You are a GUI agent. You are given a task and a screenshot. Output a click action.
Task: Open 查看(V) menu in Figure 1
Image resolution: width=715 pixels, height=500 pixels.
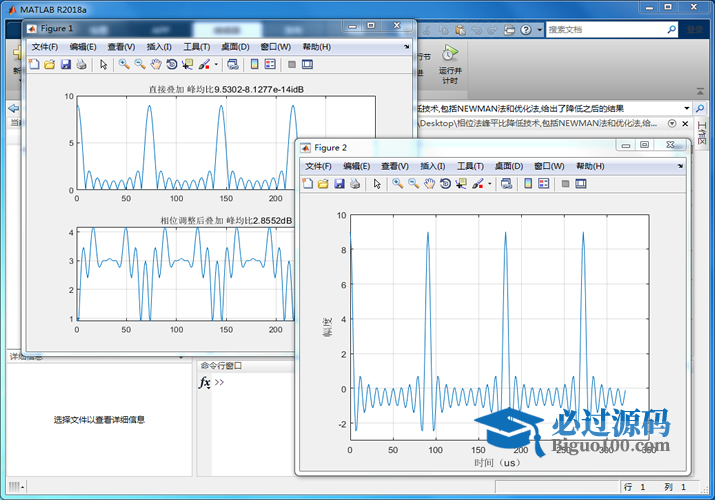[121, 46]
